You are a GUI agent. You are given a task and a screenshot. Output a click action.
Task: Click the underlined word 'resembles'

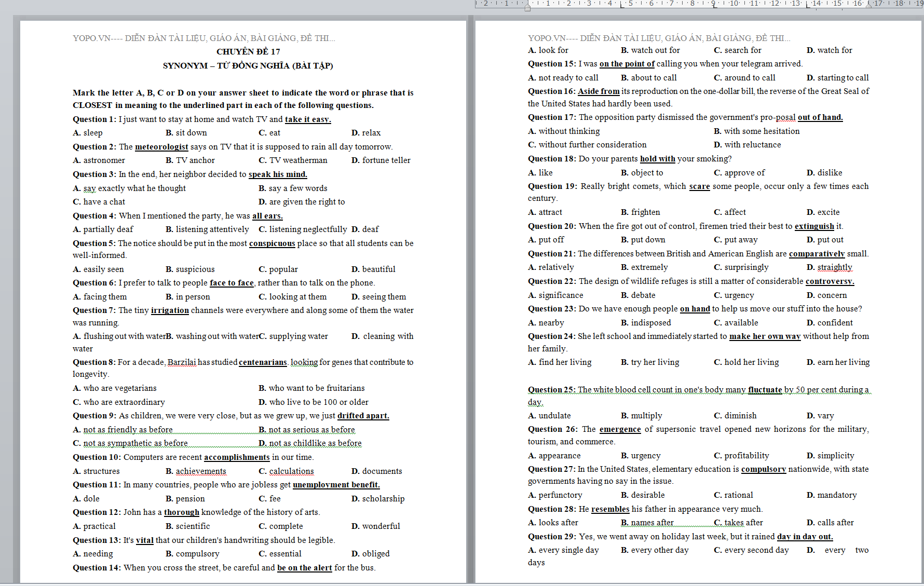tap(610, 509)
